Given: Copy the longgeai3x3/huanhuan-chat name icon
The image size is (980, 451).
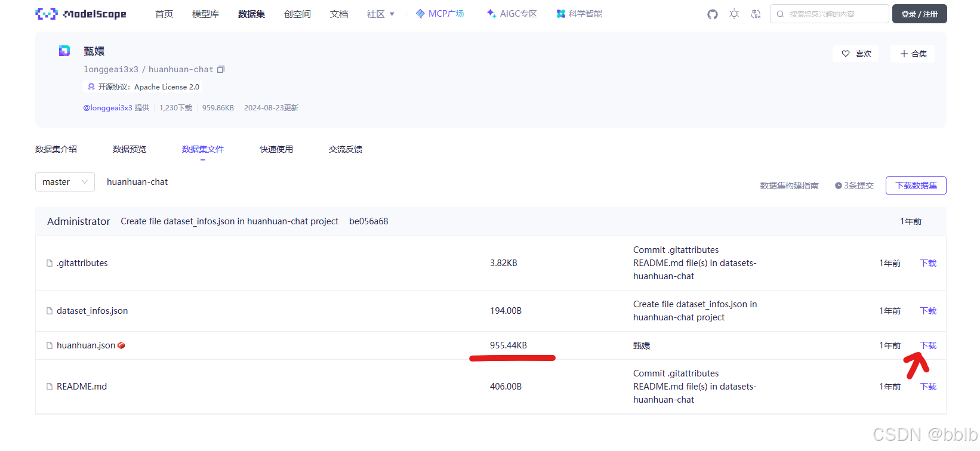Looking at the screenshot, I should (221, 69).
